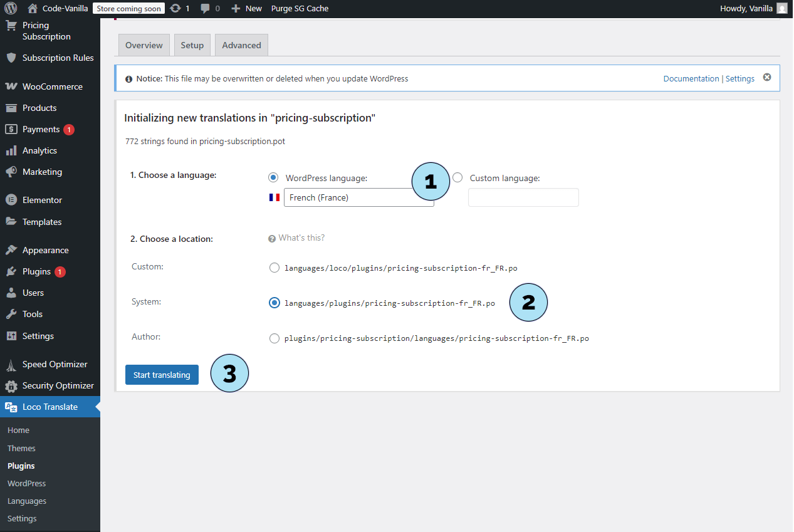
Task: Click the WooCommerce sidebar icon
Action: (11, 86)
